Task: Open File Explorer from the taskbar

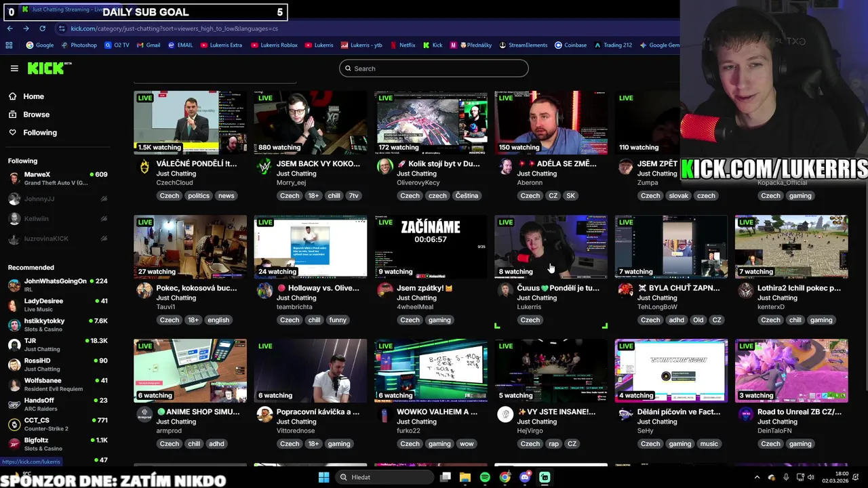Action: click(x=465, y=477)
